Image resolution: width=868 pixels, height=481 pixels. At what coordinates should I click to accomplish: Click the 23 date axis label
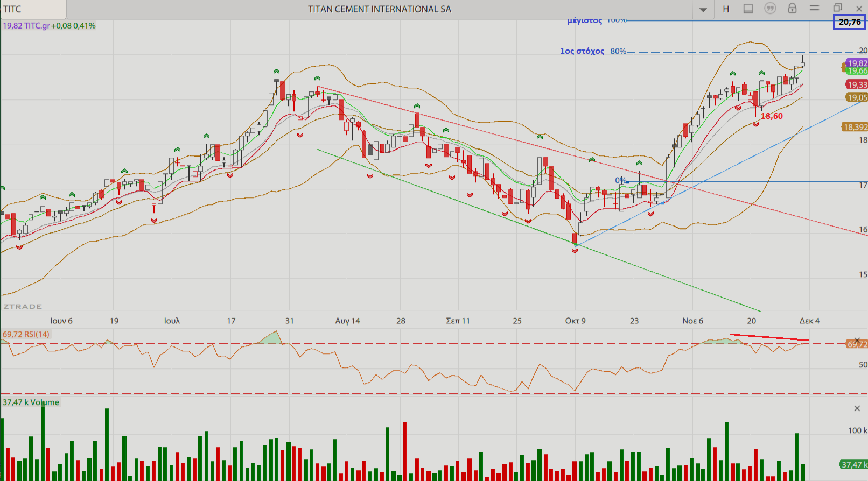pos(634,321)
